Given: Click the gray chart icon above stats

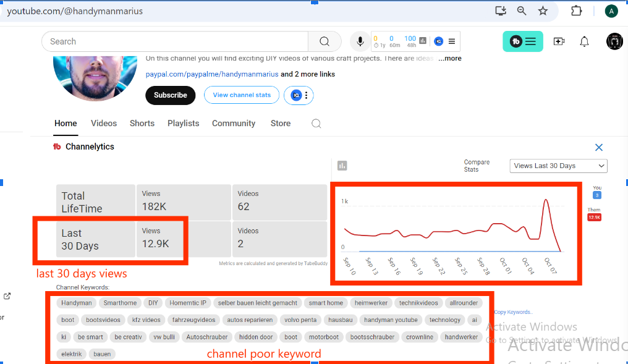Looking at the screenshot, I should [342, 166].
